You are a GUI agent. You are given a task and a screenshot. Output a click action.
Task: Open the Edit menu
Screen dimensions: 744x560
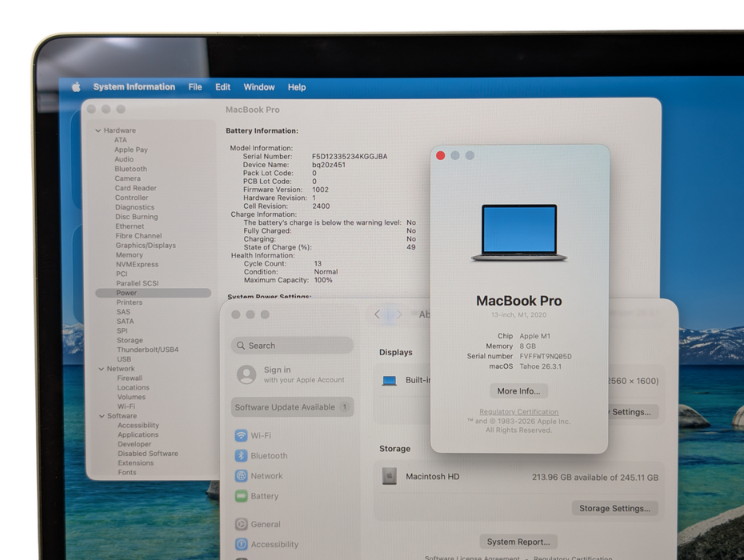[222, 87]
